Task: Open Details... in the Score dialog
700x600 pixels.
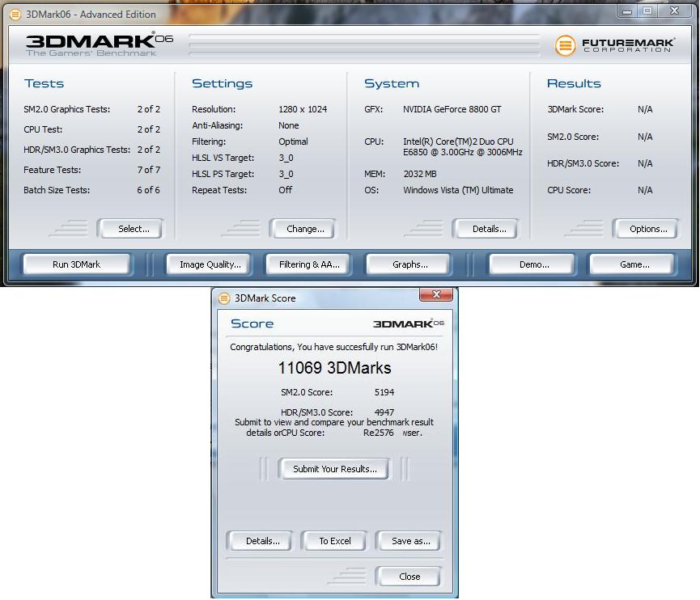Action: (261, 541)
